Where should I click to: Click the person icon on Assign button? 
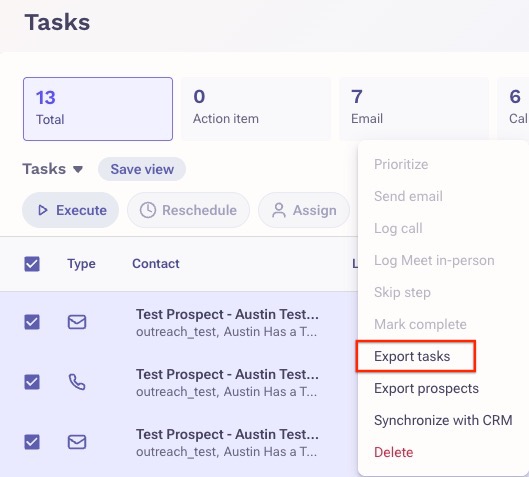coord(279,210)
